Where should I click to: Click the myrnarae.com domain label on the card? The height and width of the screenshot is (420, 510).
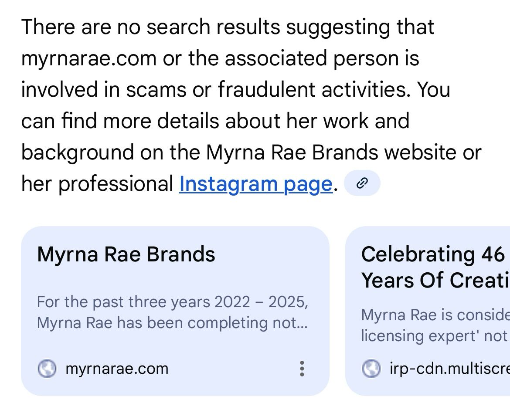click(116, 369)
